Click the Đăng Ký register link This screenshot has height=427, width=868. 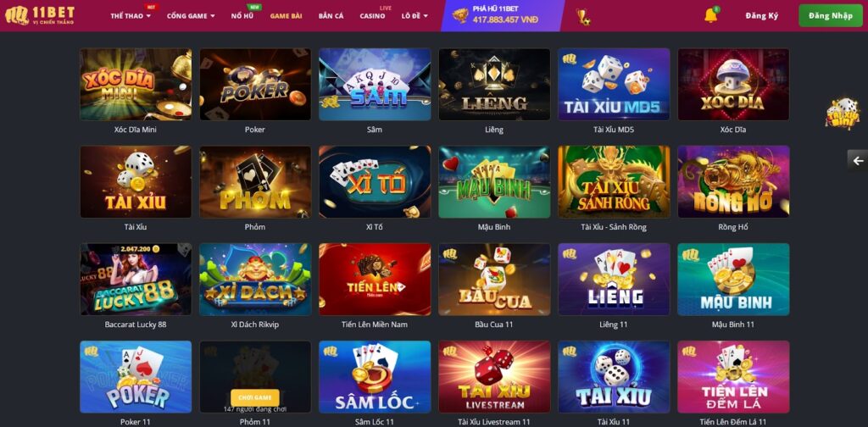tap(762, 15)
